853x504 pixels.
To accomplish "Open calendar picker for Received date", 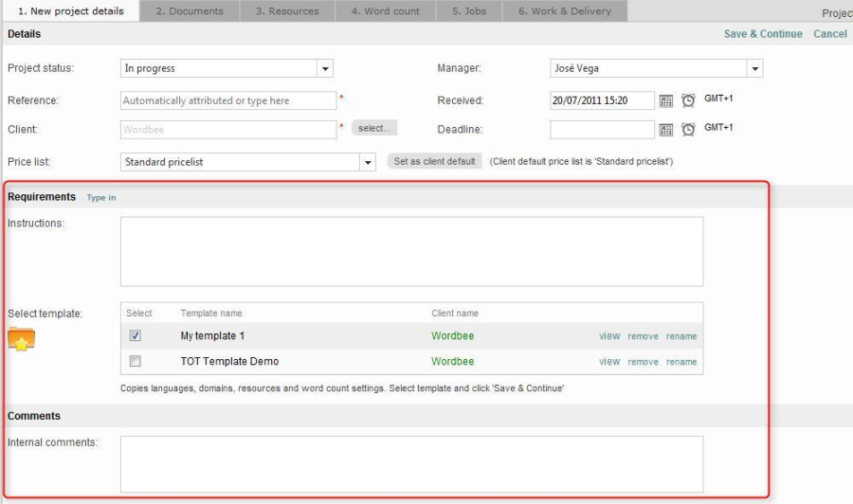I will pos(666,101).
